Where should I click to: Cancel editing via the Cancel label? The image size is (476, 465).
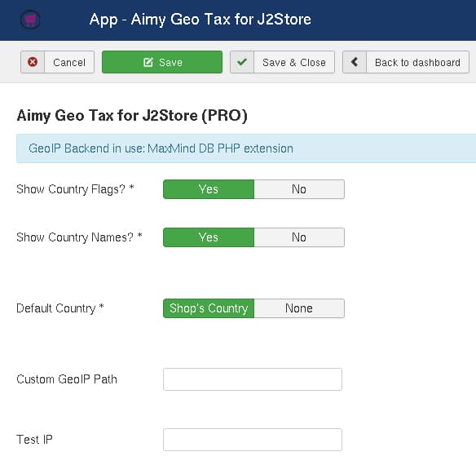coord(69,62)
